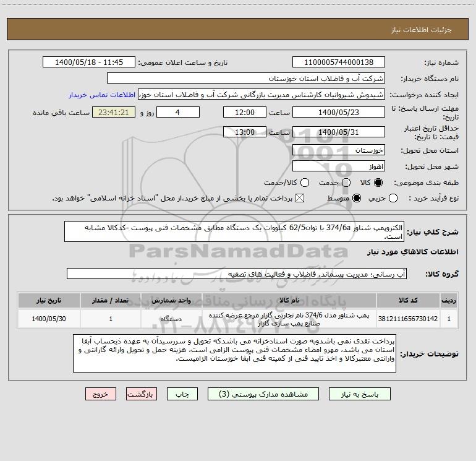476x461 pixels.
Task: Click the announcement date field 1400/05/18 - 11:45
Action: [89, 62]
